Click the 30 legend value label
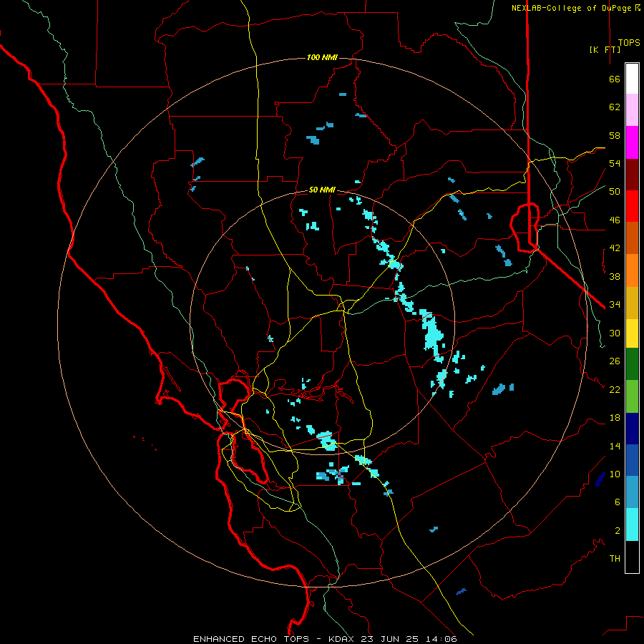 coord(615,333)
